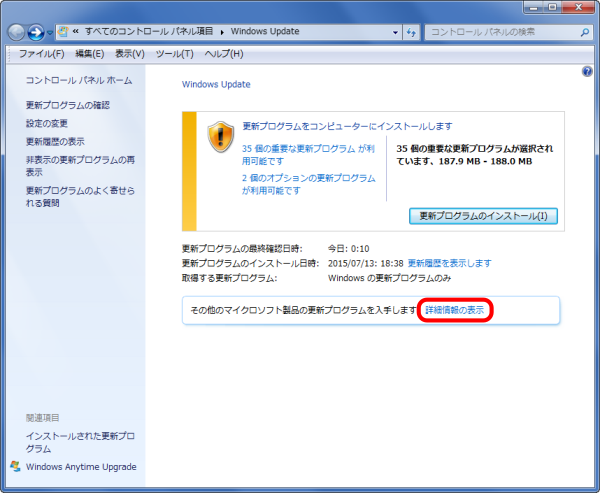Open the 編集(E) menu
Viewport: 600px width, 493px height.
(x=90, y=54)
